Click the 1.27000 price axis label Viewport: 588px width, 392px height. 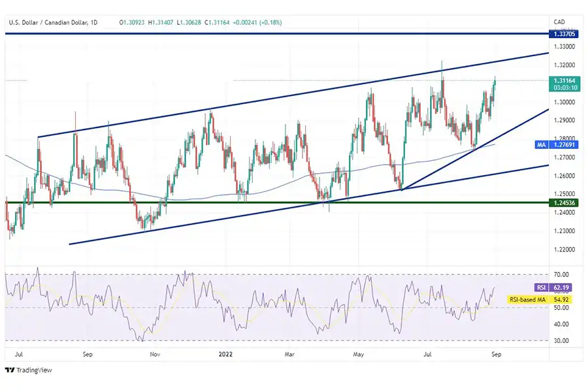564,157
